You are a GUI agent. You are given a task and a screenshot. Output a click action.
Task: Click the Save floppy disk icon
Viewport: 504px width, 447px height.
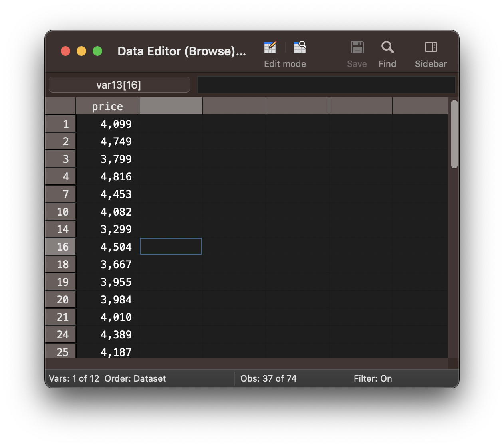pos(357,47)
